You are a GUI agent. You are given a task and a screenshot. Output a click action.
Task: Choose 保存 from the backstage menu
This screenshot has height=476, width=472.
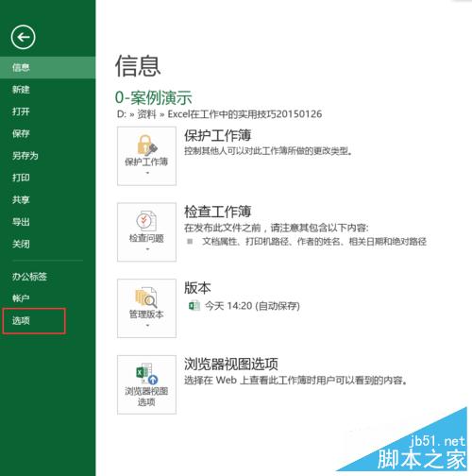click(21, 133)
